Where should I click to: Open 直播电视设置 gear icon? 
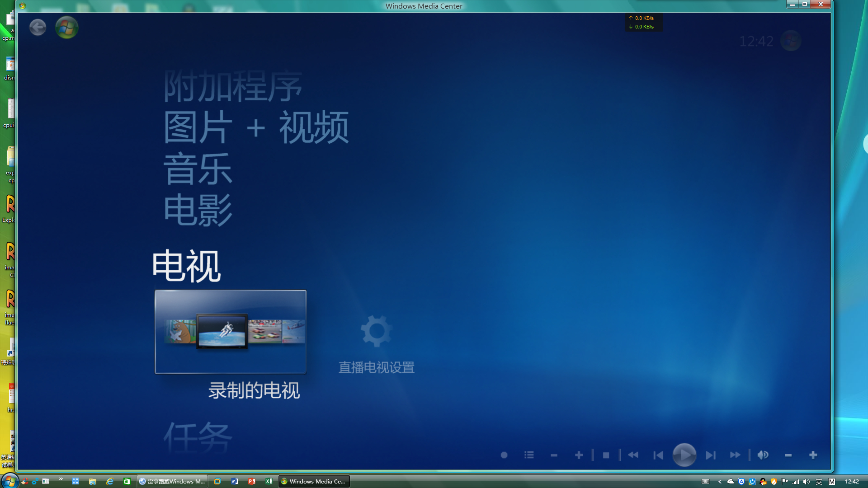point(376,331)
